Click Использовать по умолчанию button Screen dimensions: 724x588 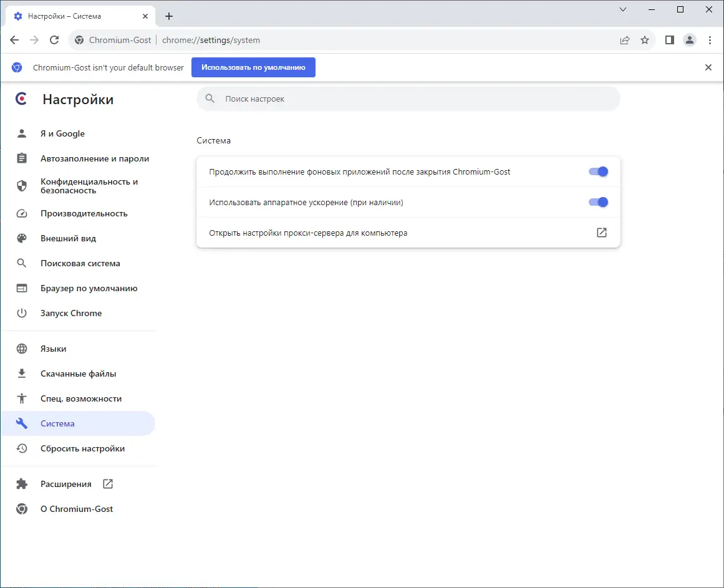[253, 67]
